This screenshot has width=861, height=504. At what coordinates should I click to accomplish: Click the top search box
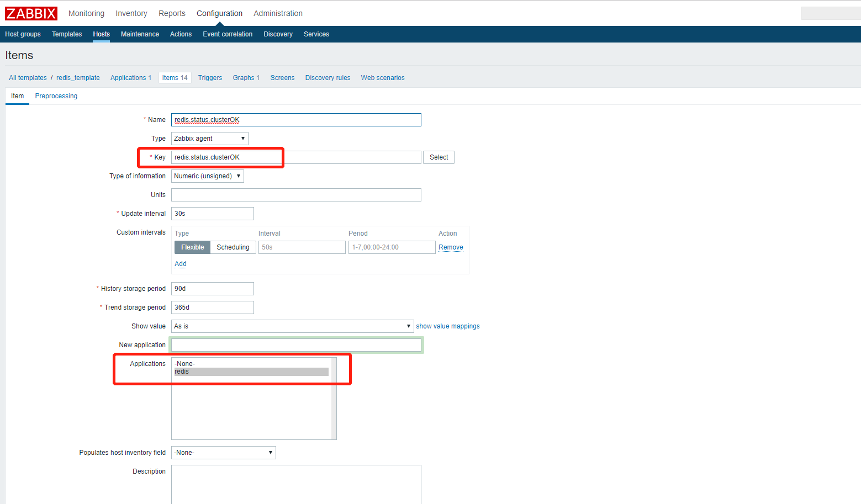[x=831, y=13]
